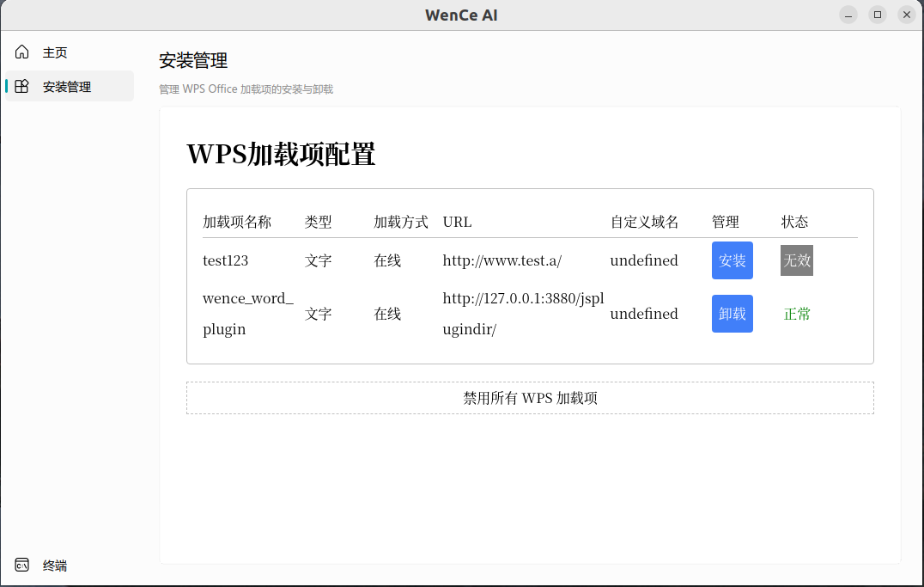The width and height of the screenshot is (924, 587).
Task: Click 禁用所有 WPS 加载项
Action: tap(530, 397)
